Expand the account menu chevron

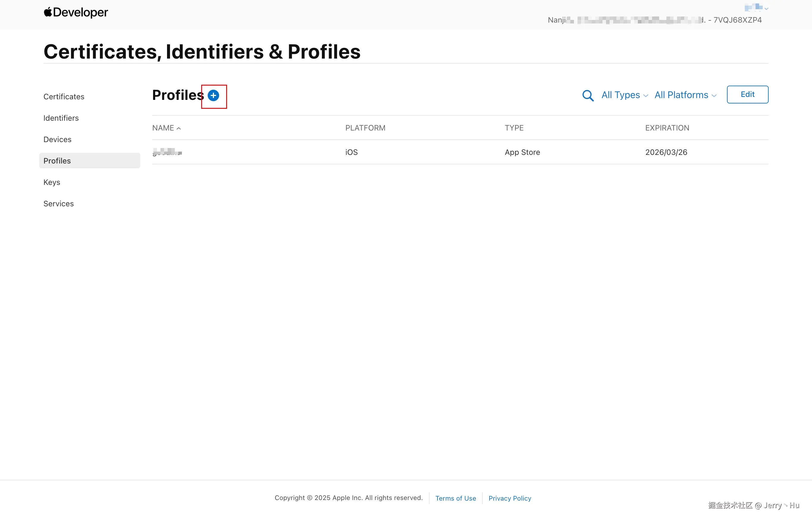coord(766,9)
